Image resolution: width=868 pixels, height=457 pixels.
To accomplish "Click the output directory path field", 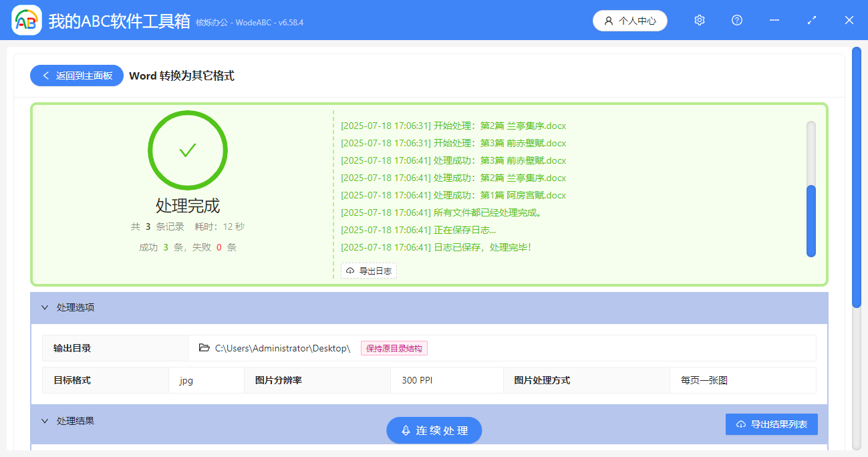I will 281,347.
